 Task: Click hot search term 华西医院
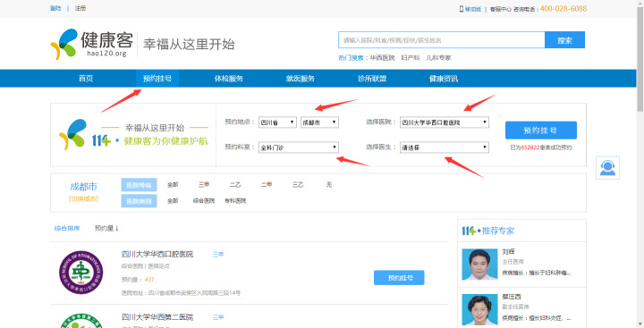383,58
